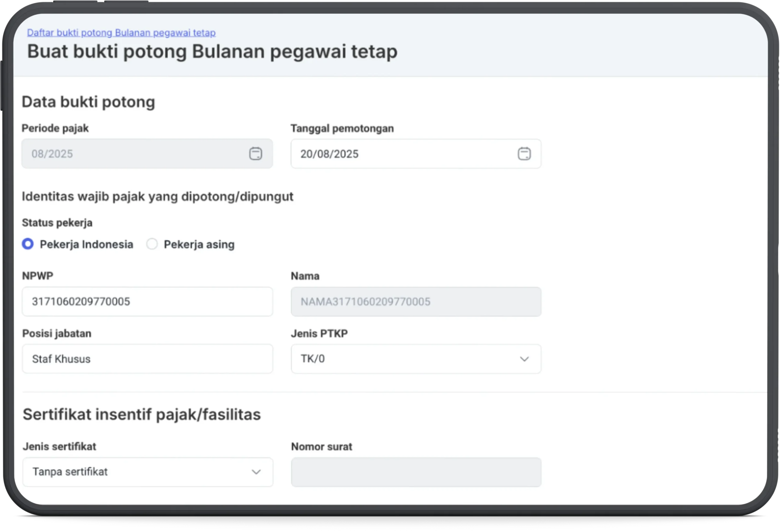Click the Pekerja Indonesia label text
This screenshot has height=532, width=780.
[86, 245]
